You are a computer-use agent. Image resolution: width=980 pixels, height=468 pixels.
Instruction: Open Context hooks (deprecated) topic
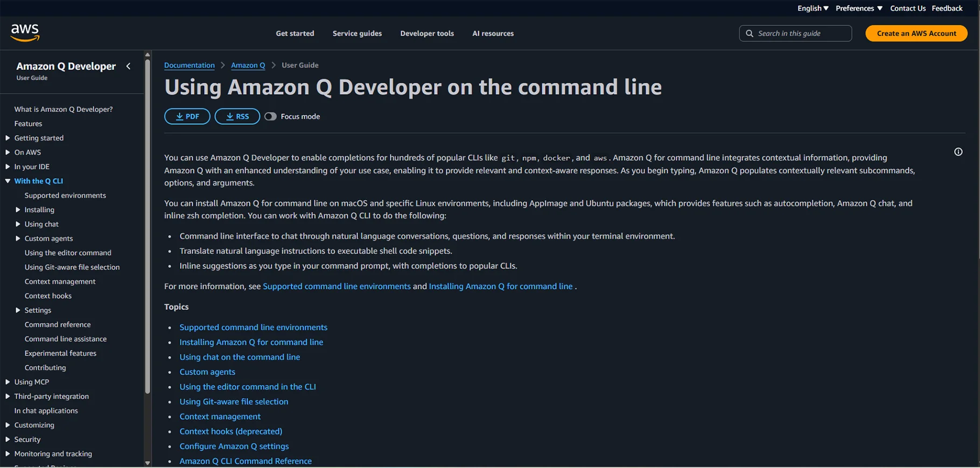click(230, 431)
